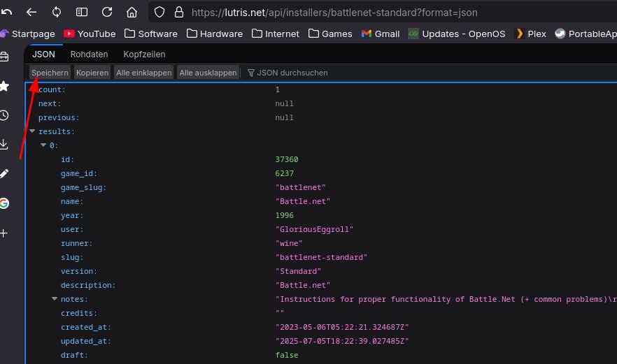Select the game_id value 6237
The image size is (617, 364).
[284, 173]
